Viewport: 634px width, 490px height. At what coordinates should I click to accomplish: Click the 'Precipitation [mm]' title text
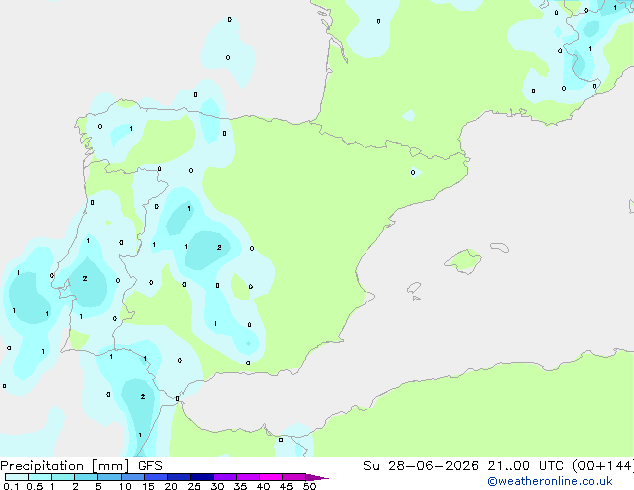coord(65,466)
